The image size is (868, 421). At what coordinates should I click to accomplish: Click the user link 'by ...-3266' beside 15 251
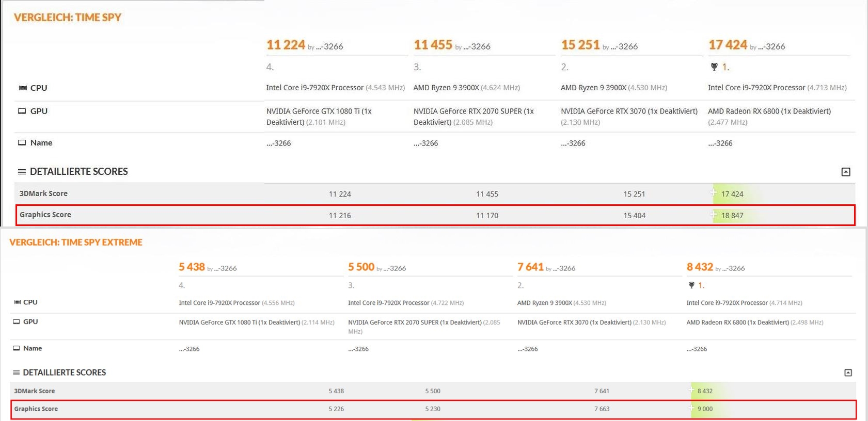[620, 46]
